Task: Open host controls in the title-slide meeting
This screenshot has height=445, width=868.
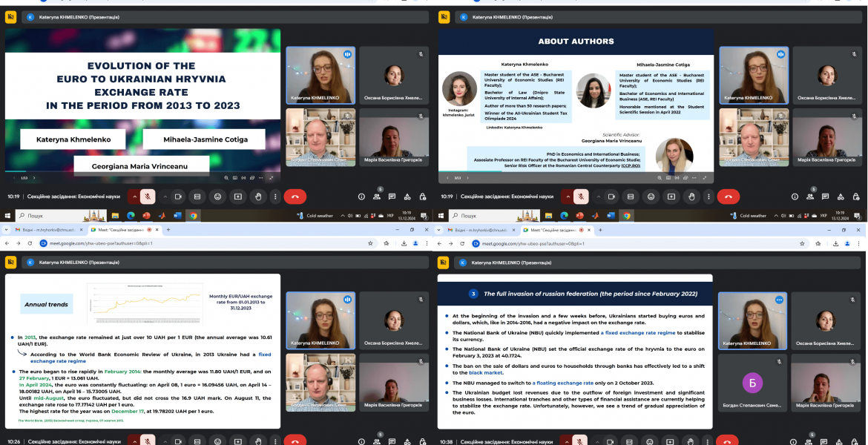Action: pos(422,197)
